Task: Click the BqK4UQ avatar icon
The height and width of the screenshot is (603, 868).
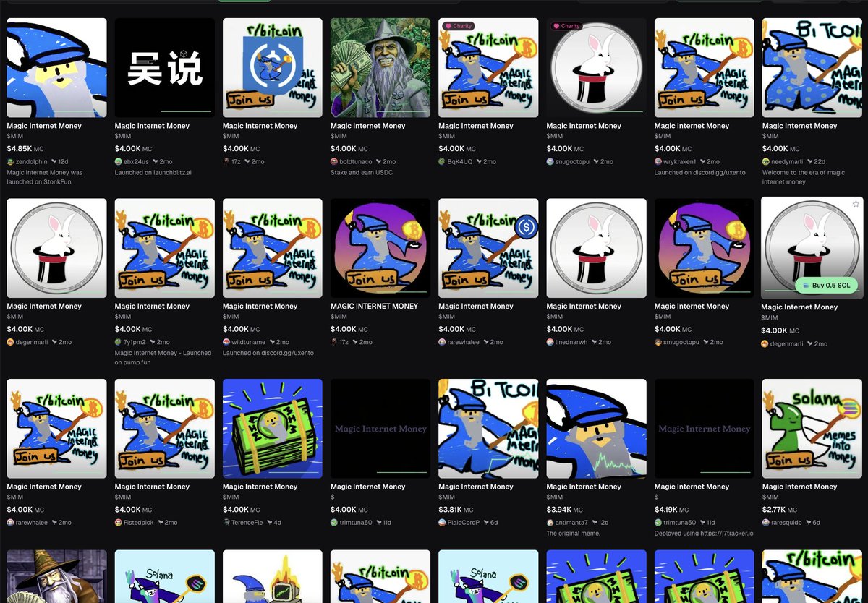Action: click(443, 162)
